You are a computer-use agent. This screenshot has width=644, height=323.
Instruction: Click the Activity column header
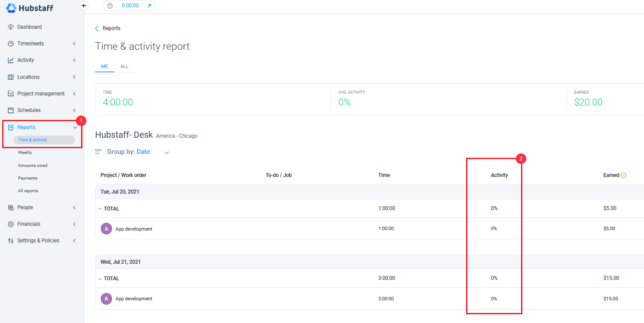tap(499, 175)
